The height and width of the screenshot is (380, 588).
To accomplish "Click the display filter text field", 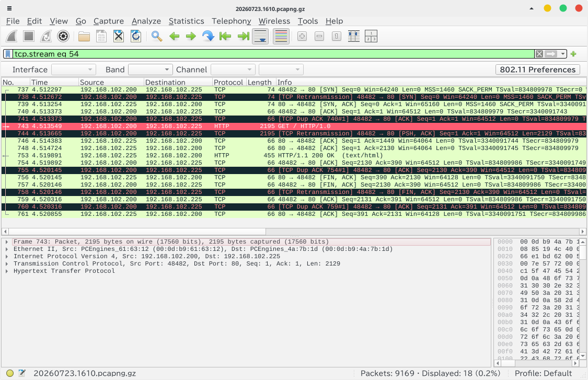I will [274, 54].
